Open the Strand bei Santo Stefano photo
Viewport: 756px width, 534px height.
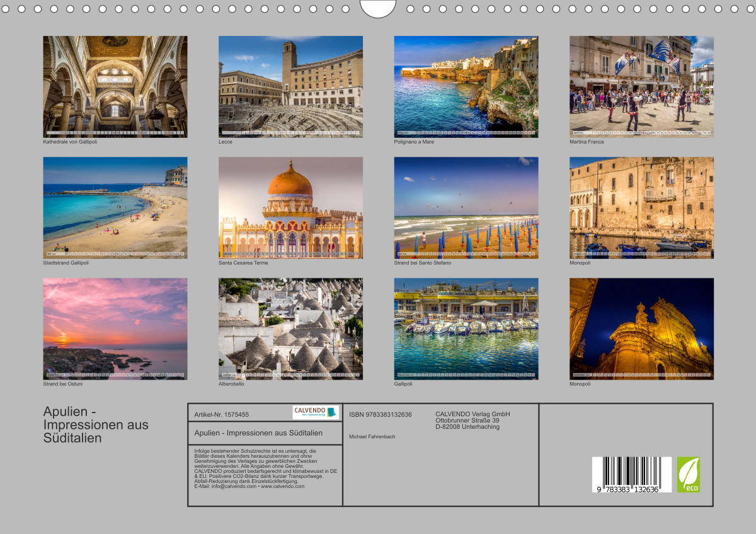[466, 208]
